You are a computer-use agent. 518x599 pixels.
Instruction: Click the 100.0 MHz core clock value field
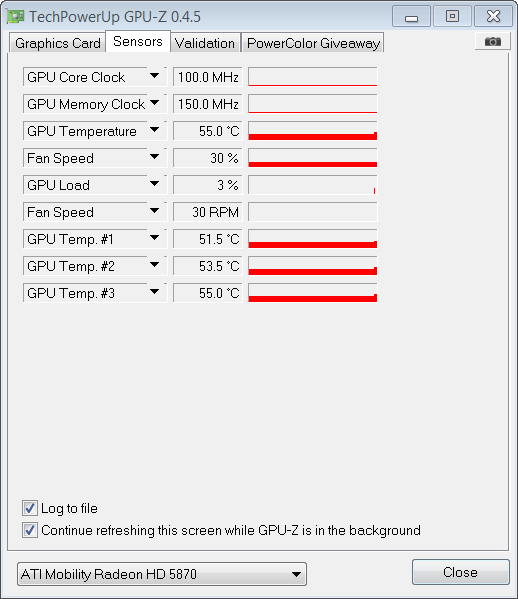[x=208, y=77]
